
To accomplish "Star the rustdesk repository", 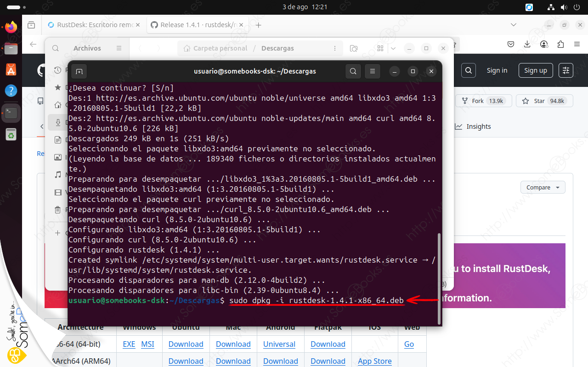I will tap(544, 101).
